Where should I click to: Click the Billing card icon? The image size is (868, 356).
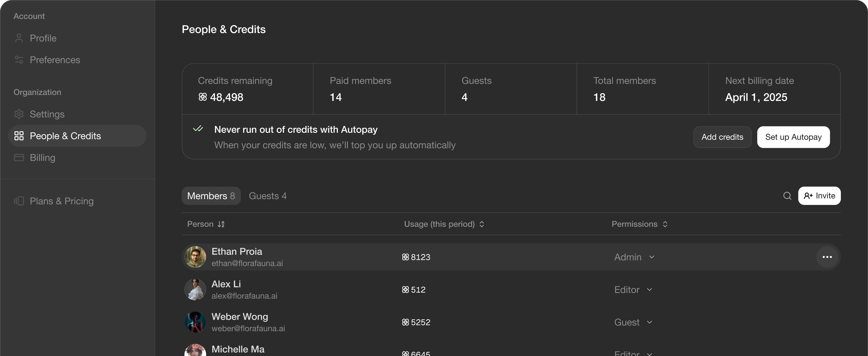19,158
